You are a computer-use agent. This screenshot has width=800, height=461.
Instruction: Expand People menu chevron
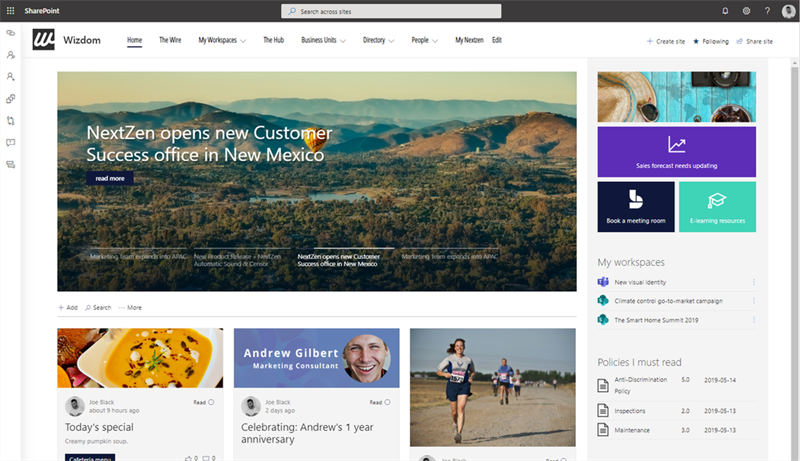[x=435, y=41]
